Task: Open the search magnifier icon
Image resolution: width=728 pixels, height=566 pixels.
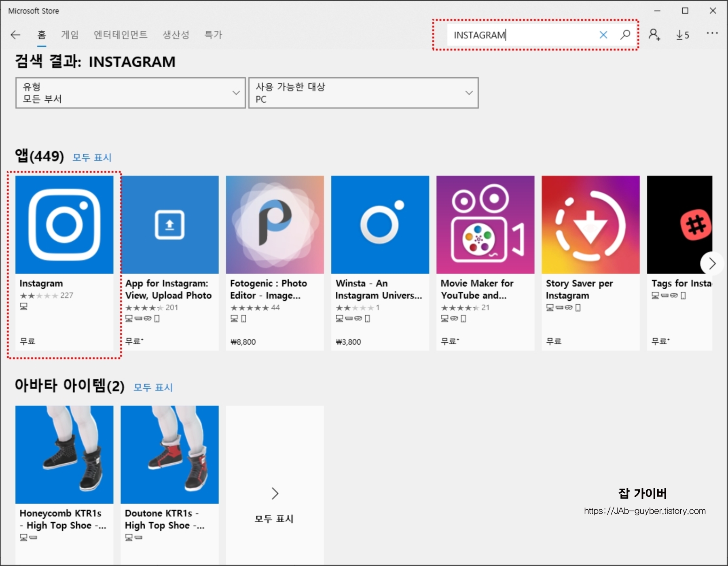Action: click(625, 35)
